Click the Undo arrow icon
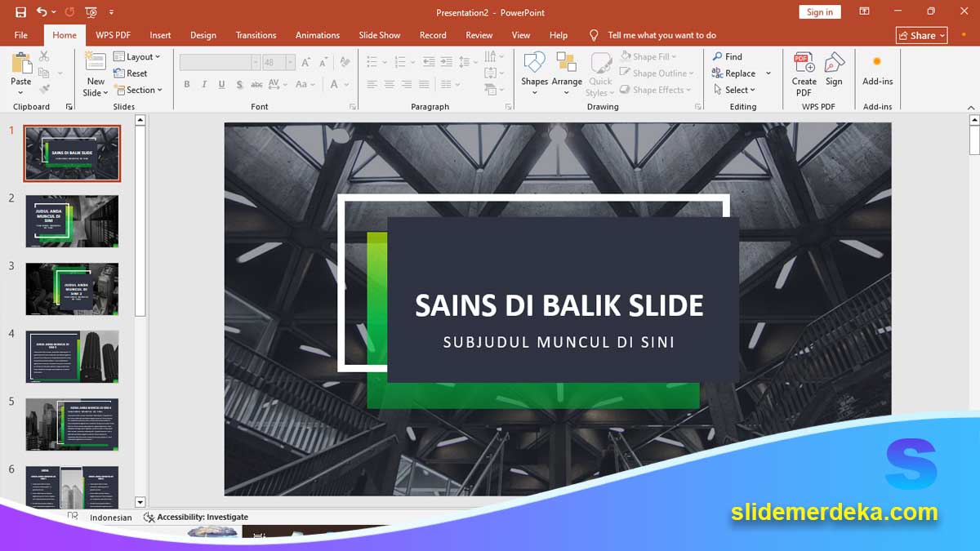Screen dimensions: 980x551 [42, 12]
